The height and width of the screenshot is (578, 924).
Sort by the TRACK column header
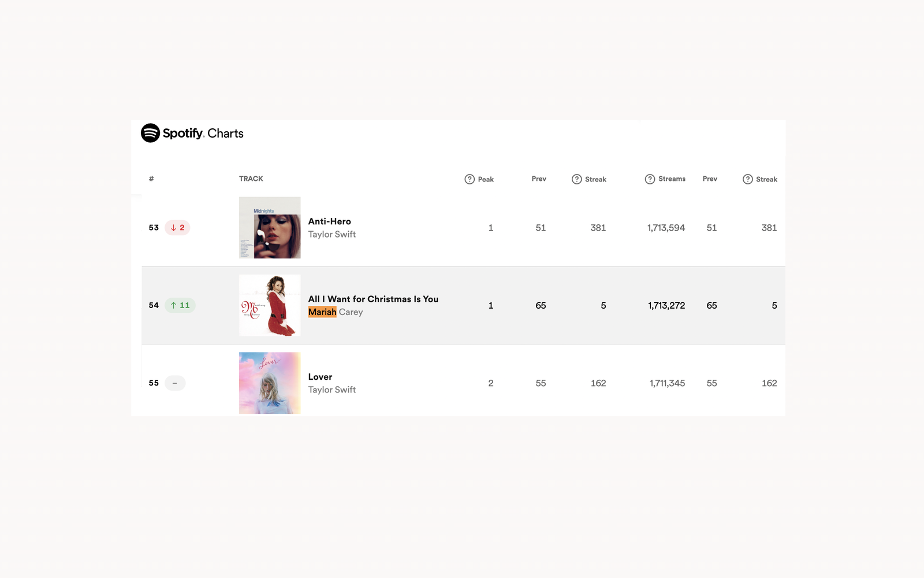click(251, 179)
